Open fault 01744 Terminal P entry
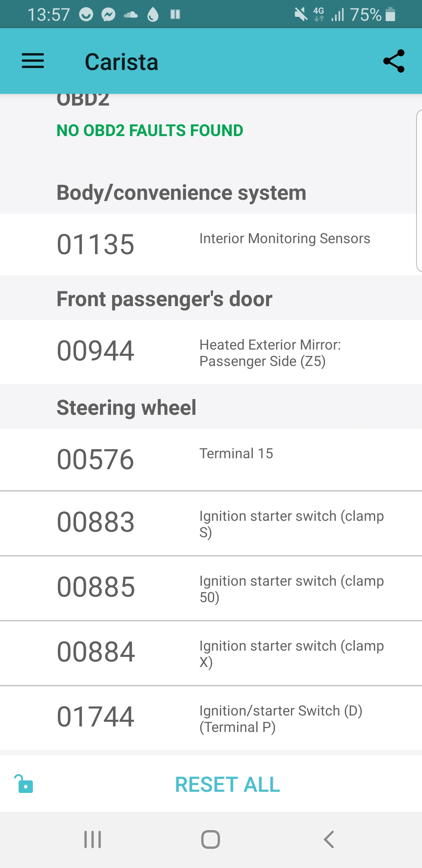422x868 pixels. click(211, 718)
